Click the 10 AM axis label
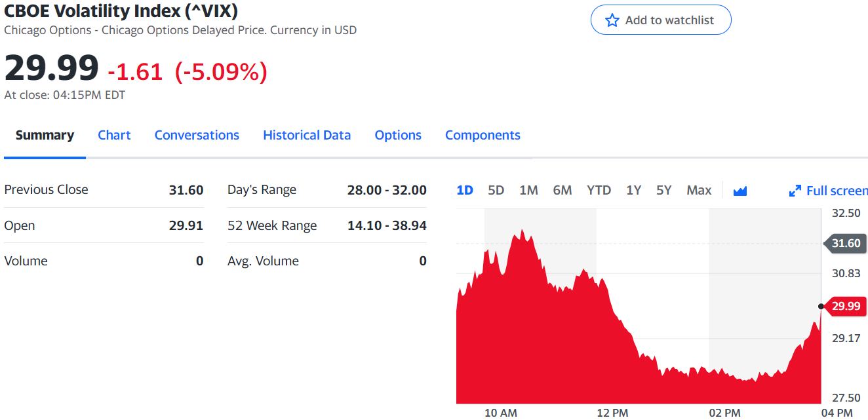Screen dimensions: 868x420 (501, 412)
